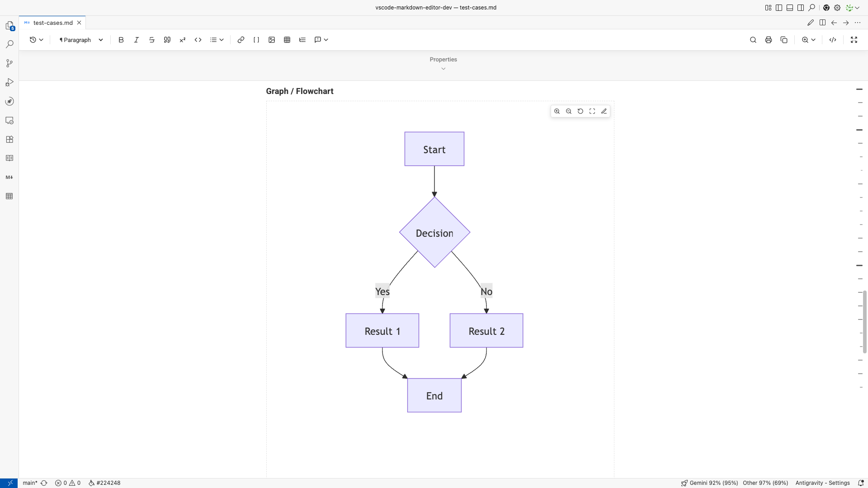This screenshot has width=868, height=488.
Task: Open the Explorer view in activity bar
Action: pos(9,26)
